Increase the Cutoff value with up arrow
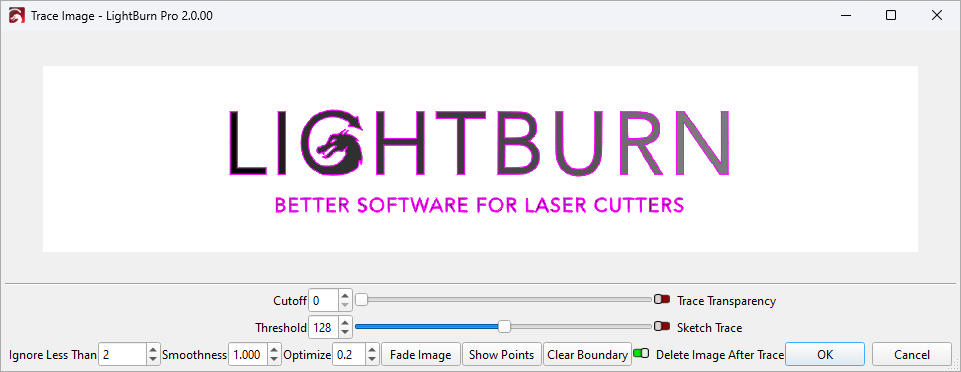Screen dimensions: 961x372 (x=346, y=295)
